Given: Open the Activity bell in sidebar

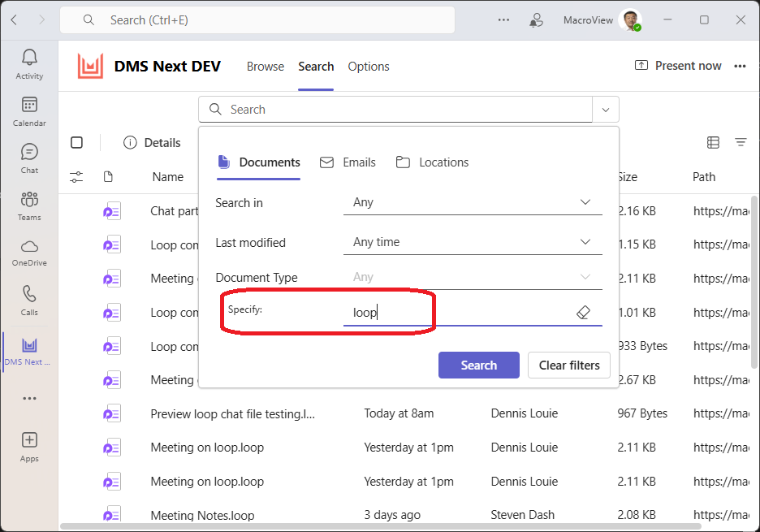Looking at the screenshot, I should 29,64.
